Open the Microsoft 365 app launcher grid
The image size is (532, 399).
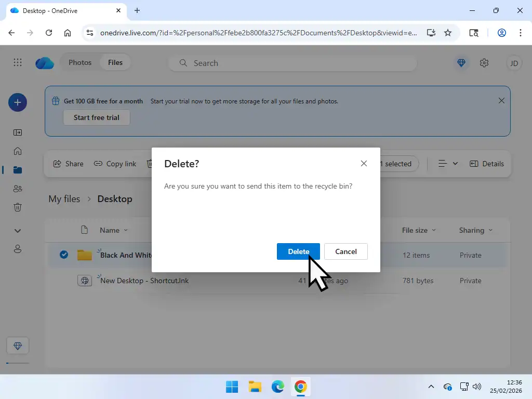pyautogui.click(x=18, y=62)
